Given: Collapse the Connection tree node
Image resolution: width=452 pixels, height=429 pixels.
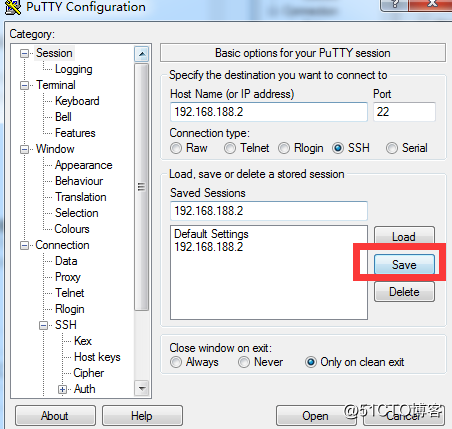Looking at the screenshot, I should click(x=24, y=246).
